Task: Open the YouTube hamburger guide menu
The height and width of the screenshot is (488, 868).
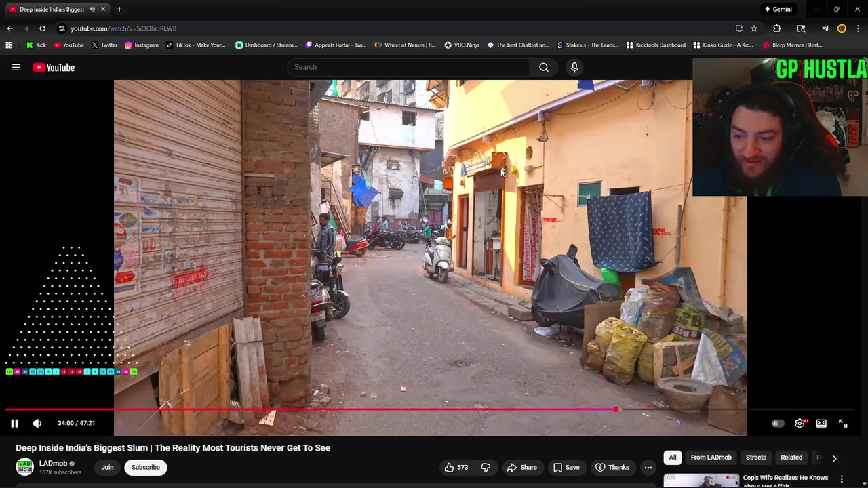Action: [x=16, y=67]
